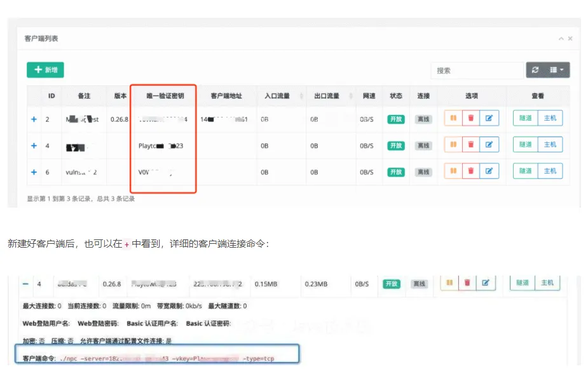588x381 pixels.
Task: Click the 离线 badge of client 6
Action: pos(423,172)
